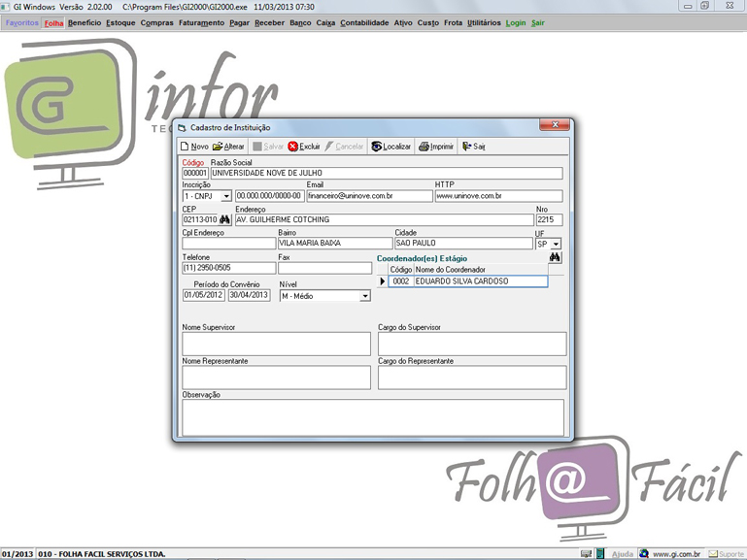
Task: Open the Custo menu
Action: pyautogui.click(x=427, y=23)
